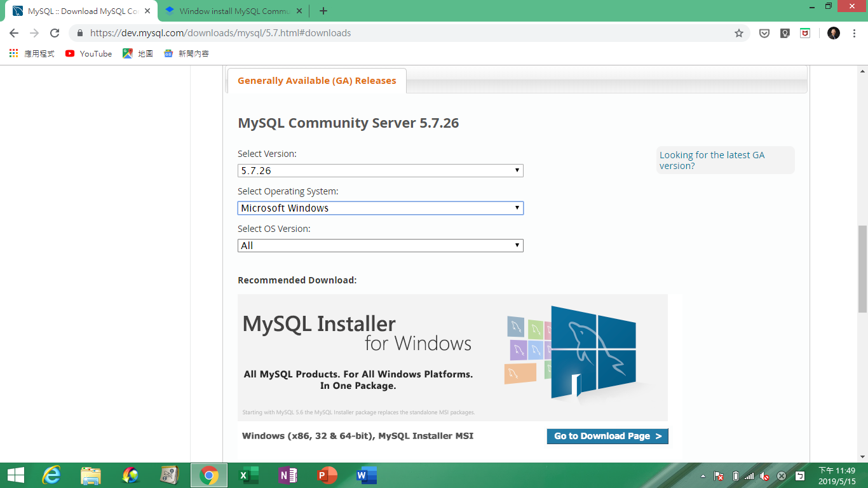Screen dimensions: 868x488
Task: Open the Google Keep lightbulb extension
Action: (785, 33)
